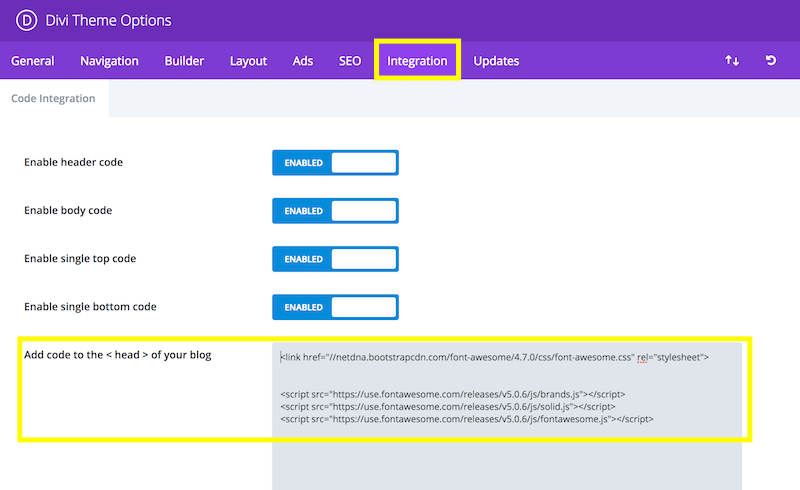Image resolution: width=800 pixels, height=490 pixels.
Task: Go to the Layout tab
Action: (248, 61)
